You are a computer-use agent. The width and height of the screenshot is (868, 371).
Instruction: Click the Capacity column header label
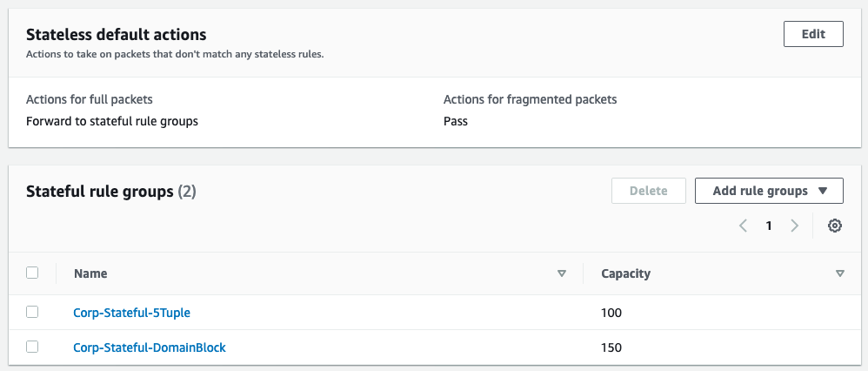625,273
